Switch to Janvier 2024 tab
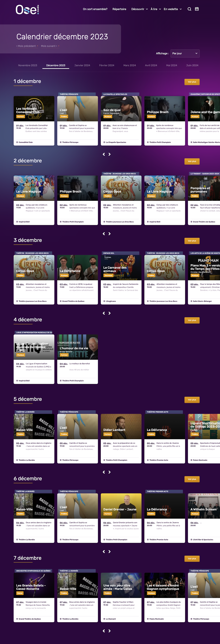220x644 pixels. pyautogui.click(x=82, y=65)
